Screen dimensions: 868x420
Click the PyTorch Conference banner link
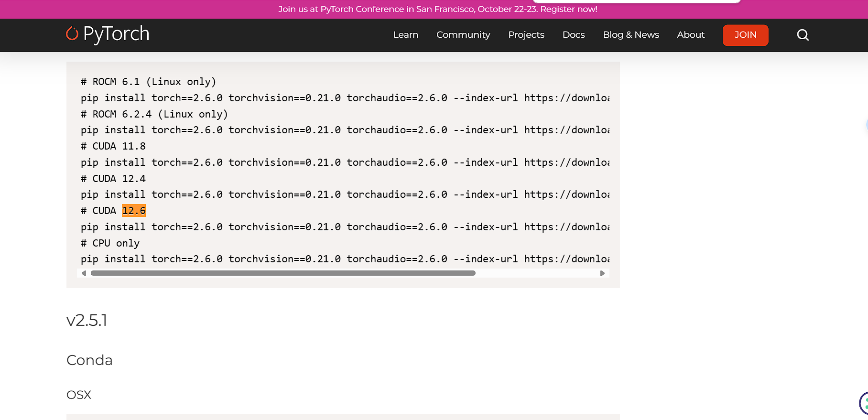(438, 9)
